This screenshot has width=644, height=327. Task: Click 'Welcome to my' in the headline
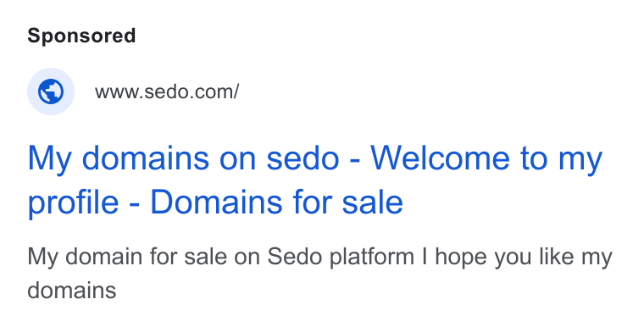(486, 158)
